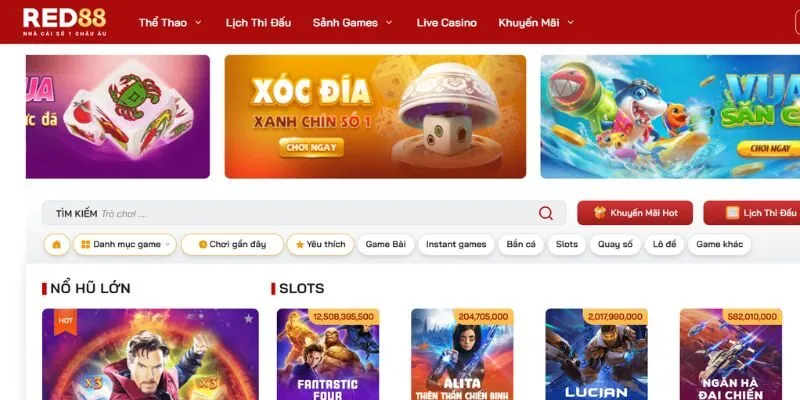This screenshot has height=400, width=800.
Task: Expand the Thể Thao menu chevron
Action: (x=198, y=22)
